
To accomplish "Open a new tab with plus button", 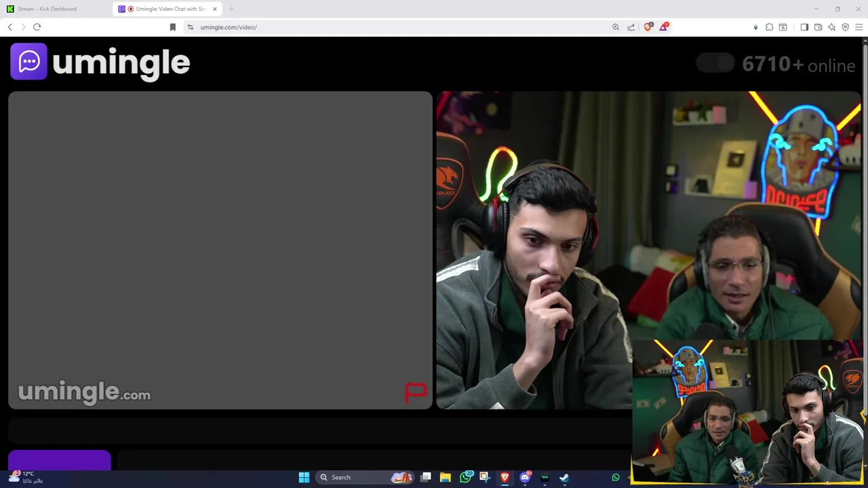I will tap(231, 9).
